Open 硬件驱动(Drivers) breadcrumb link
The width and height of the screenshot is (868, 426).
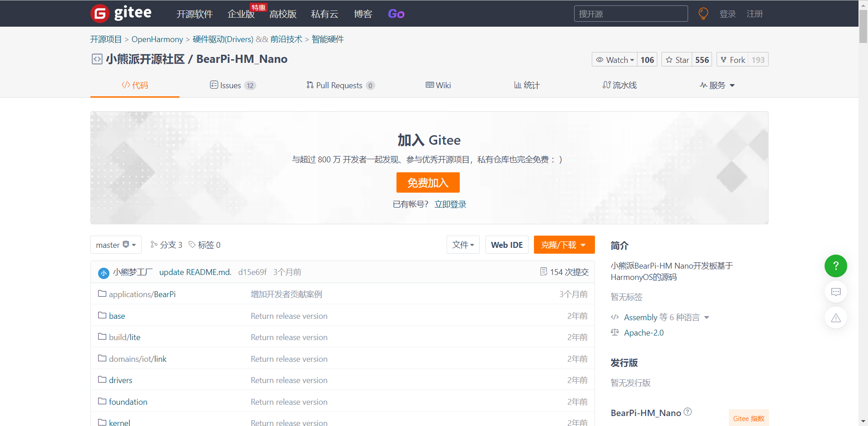(x=223, y=39)
